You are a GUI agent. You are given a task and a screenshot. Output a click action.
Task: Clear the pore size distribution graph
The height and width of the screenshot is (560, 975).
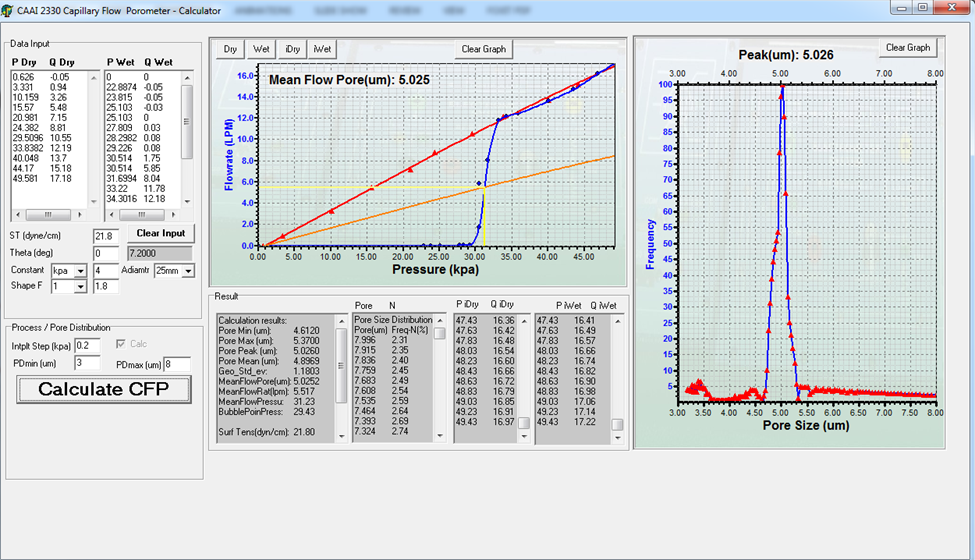(908, 48)
